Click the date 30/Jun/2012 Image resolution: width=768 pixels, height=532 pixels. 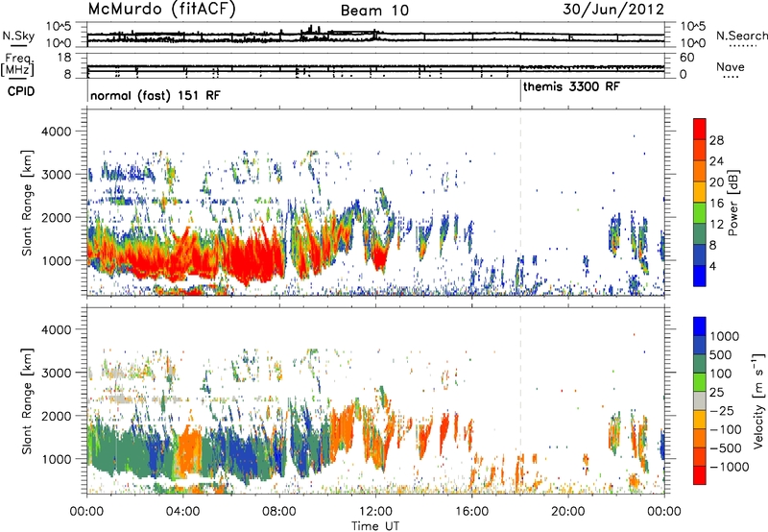(x=613, y=9)
